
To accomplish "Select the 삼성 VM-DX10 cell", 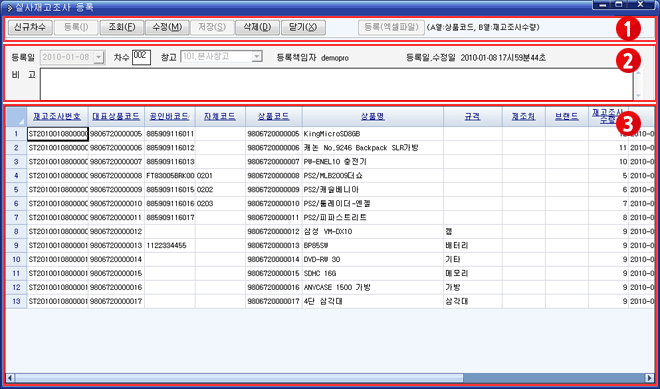I will coord(373,232).
